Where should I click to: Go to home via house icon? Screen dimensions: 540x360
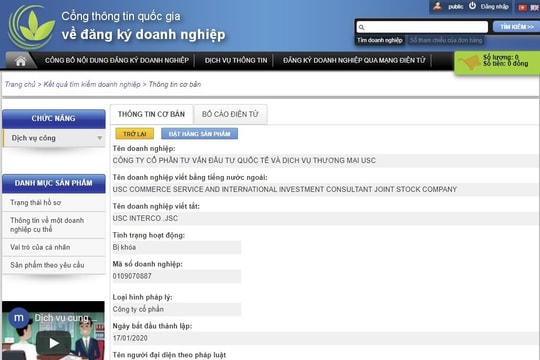pyautogui.click(x=21, y=61)
